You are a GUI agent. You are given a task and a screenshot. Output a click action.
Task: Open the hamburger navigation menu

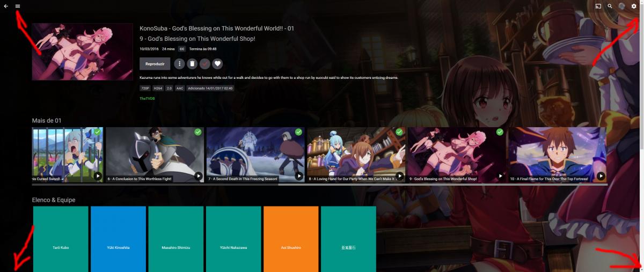[x=18, y=6]
